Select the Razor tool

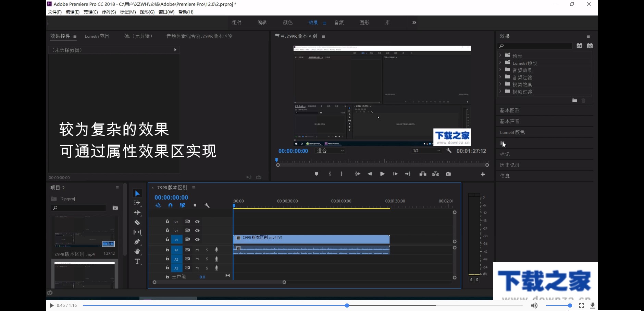[137, 222]
